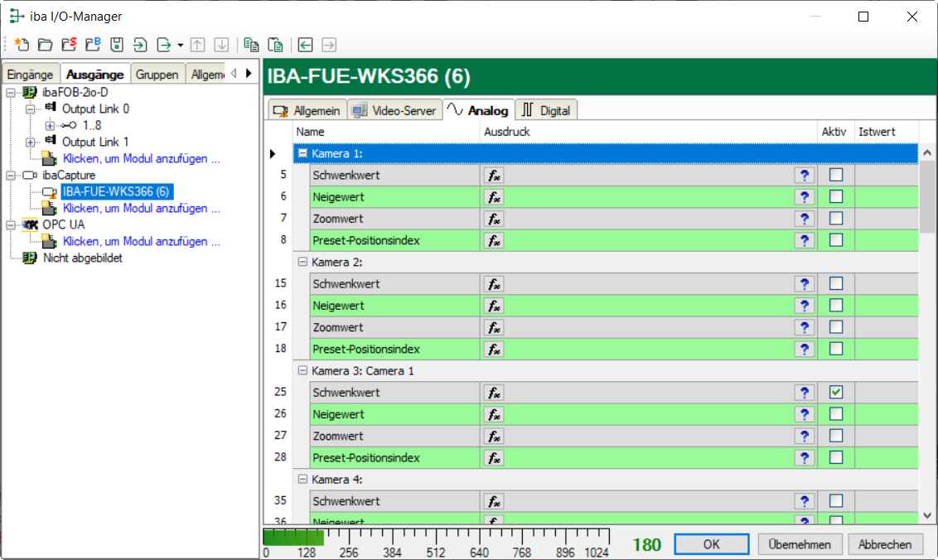The width and height of the screenshot is (938, 560).
Task: Switch to the Digital tab
Action: coord(547,110)
